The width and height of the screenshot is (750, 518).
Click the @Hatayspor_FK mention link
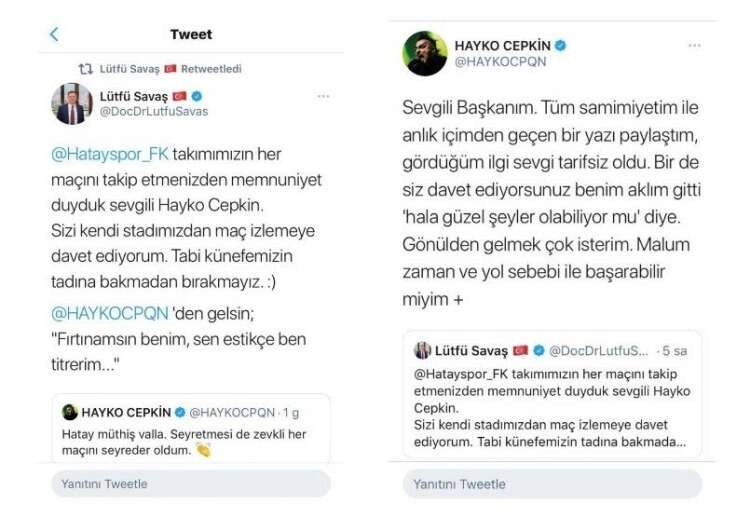click(109, 155)
